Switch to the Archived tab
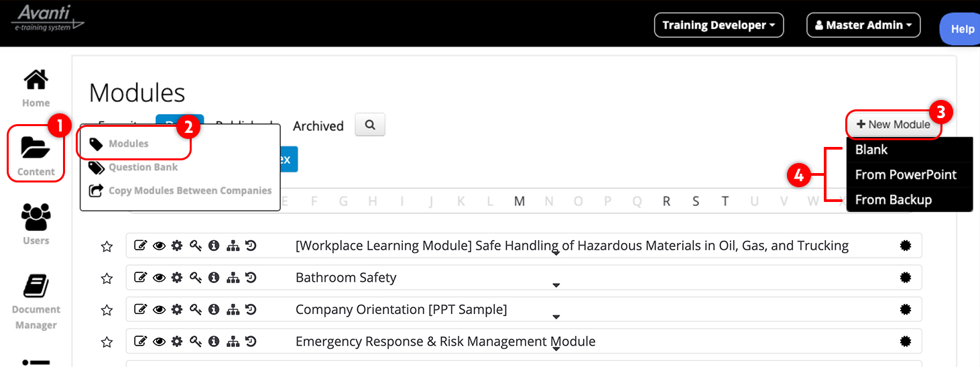Viewport: 980px width, 367px height. pos(318,126)
